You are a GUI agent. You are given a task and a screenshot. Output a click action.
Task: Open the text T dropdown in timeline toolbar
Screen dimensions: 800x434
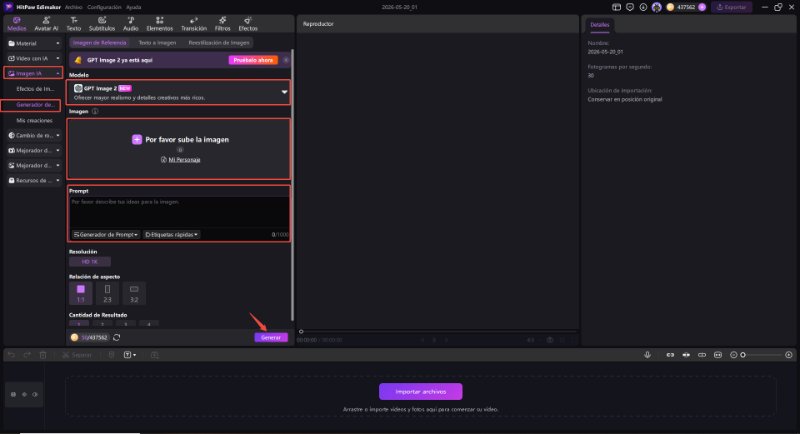[x=130, y=355]
